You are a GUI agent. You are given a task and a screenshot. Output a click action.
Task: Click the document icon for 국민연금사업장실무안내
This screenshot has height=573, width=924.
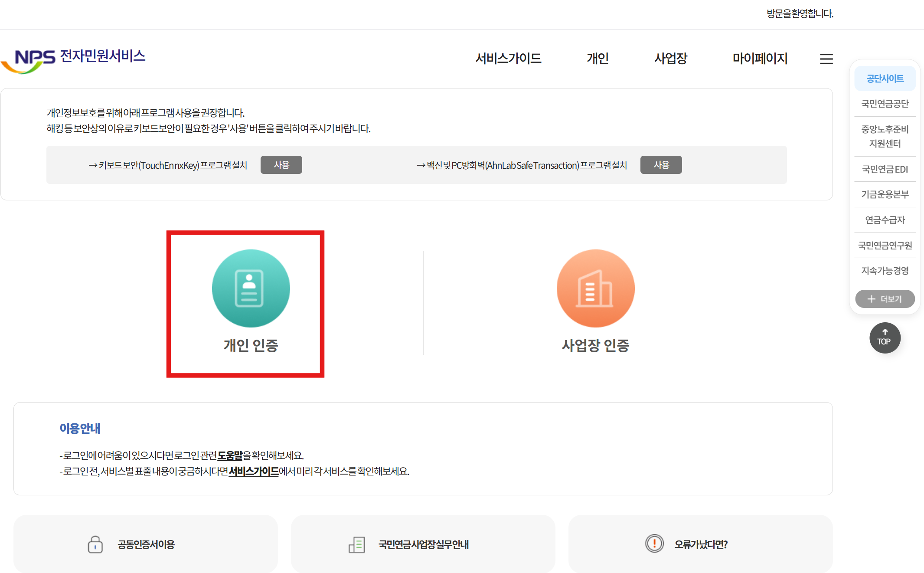(x=357, y=544)
